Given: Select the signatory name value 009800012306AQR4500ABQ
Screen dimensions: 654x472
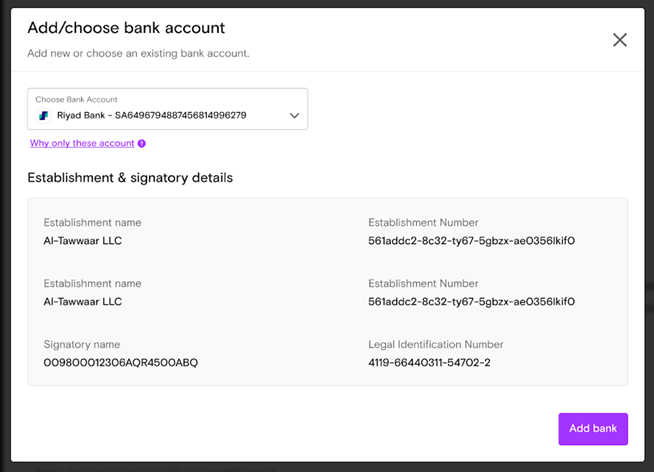Looking at the screenshot, I should click(x=121, y=362).
